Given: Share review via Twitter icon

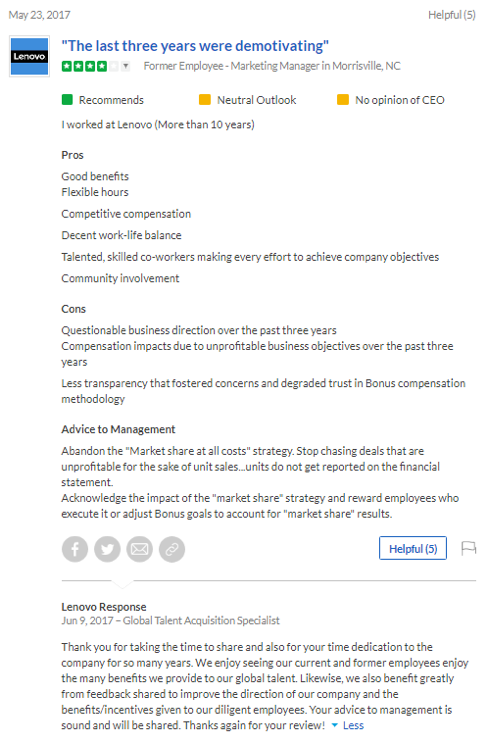Looking at the screenshot, I should coord(107,549).
